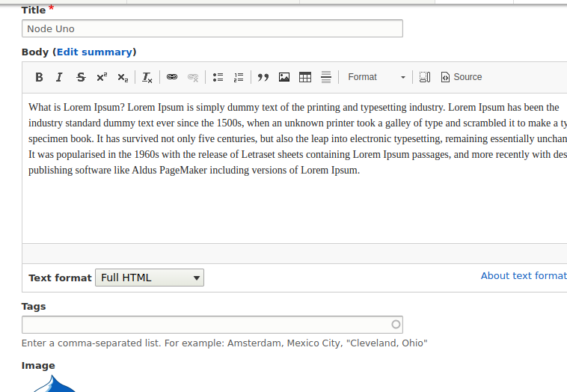
Task: Open the Edit summary link
Action: [x=95, y=52]
